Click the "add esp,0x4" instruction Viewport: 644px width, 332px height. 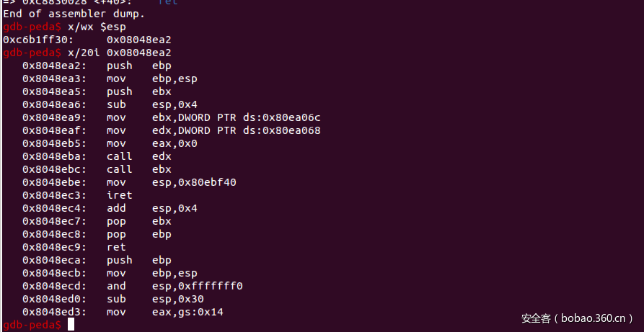tap(151, 208)
